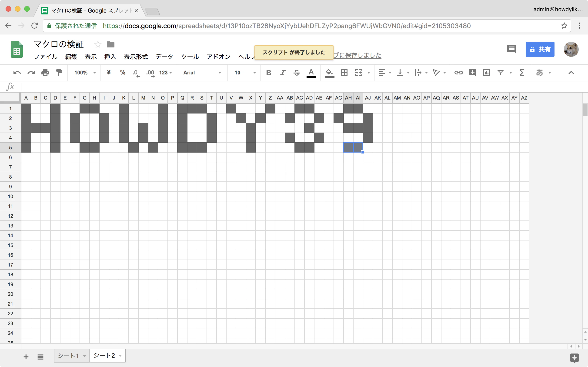Image resolution: width=588 pixels, height=367 pixels.
Task: Click the Filter icon
Action: (x=500, y=72)
